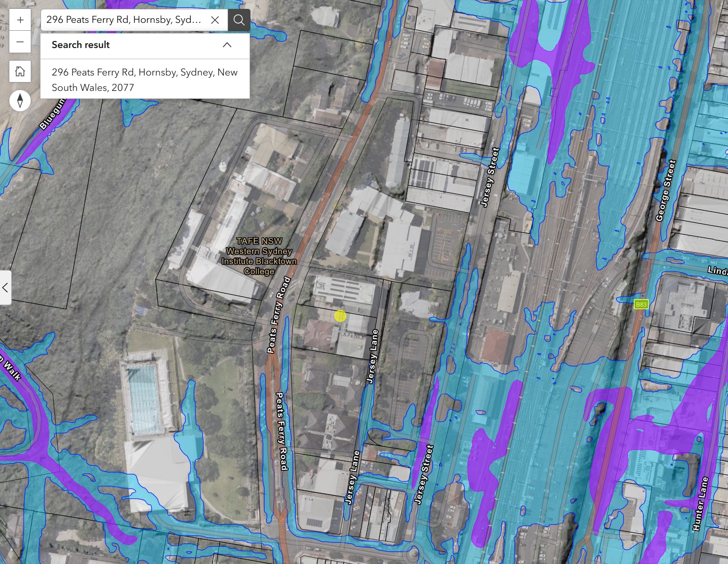The width and height of the screenshot is (728, 564).
Task: Click the zoom out minus button
Action: click(x=20, y=42)
